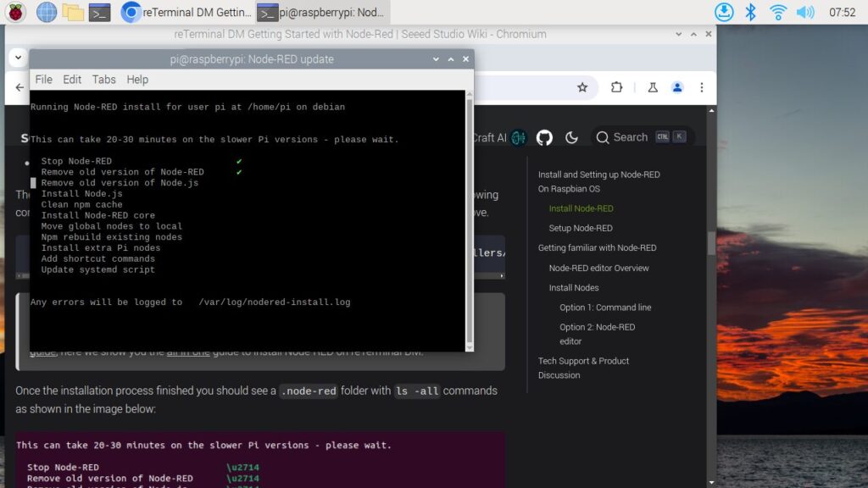Switch to the pi@raspberrypi terminal taskbar entry
This screenshot has width=868, height=488.
pos(322,12)
